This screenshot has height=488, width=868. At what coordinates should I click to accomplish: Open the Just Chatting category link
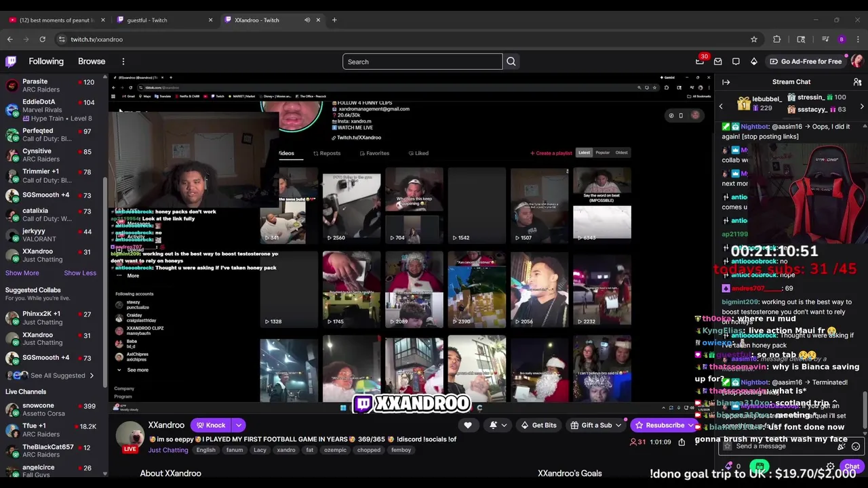pyautogui.click(x=168, y=450)
